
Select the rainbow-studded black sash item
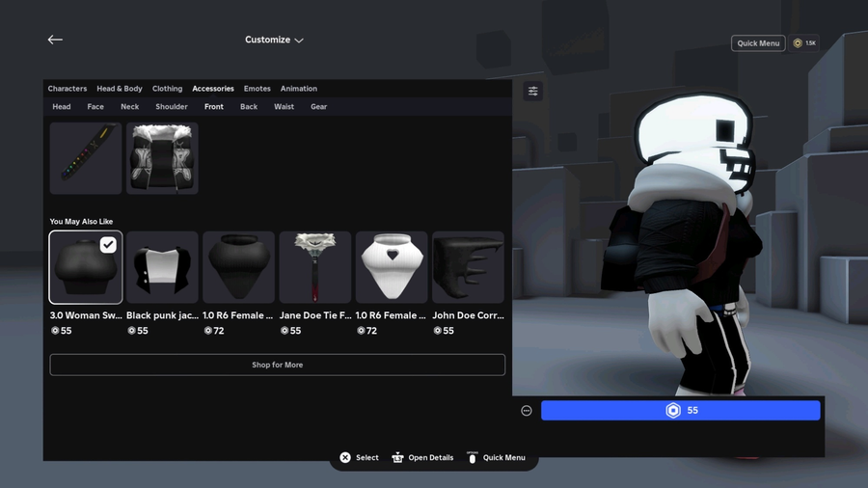click(86, 158)
